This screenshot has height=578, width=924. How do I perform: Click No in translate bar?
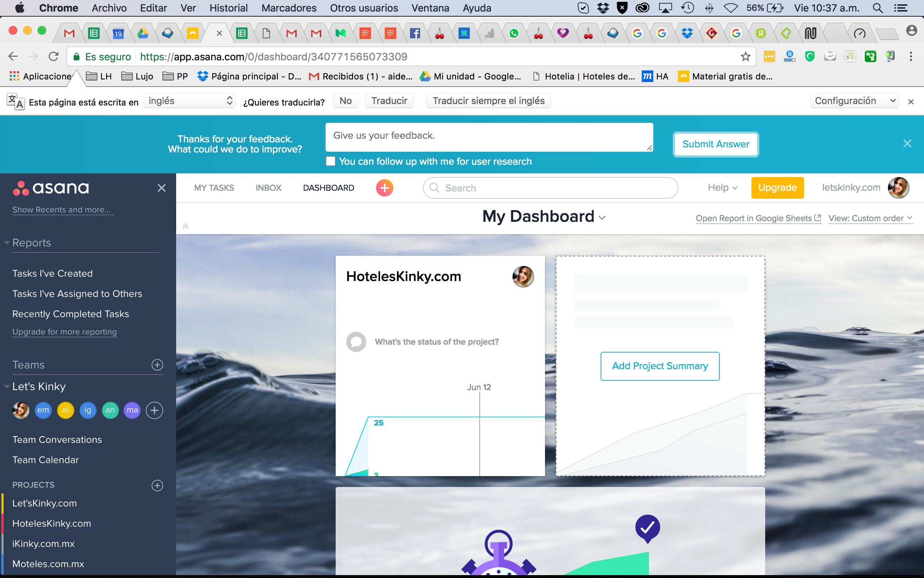click(x=345, y=100)
